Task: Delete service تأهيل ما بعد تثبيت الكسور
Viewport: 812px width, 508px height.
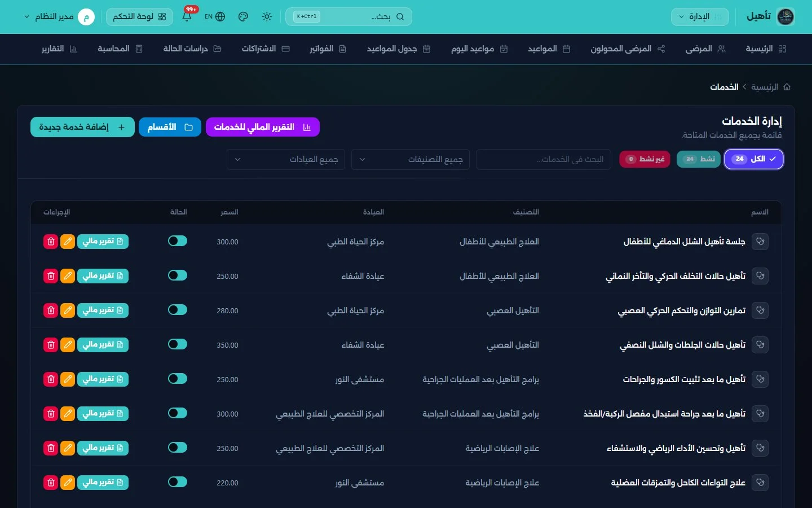Action: pyautogui.click(x=51, y=379)
